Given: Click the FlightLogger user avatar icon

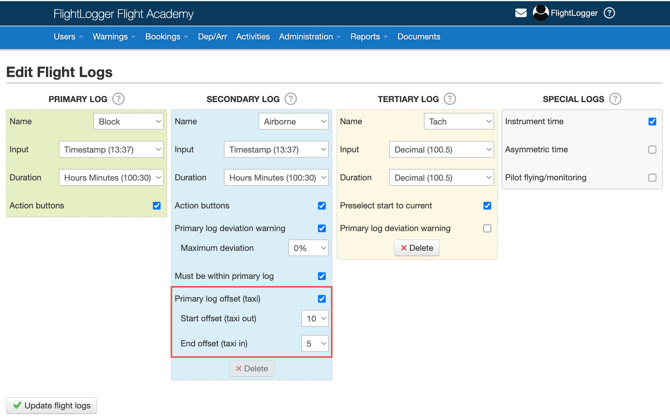Looking at the screenshot, I should [541, 13].
